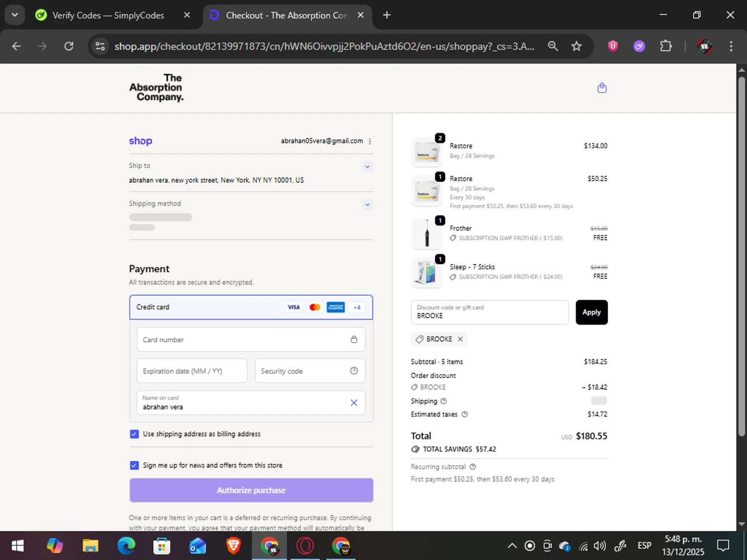Open the shopping bag cart icon
Screen dimensions: 747x560
coord(602,88)
